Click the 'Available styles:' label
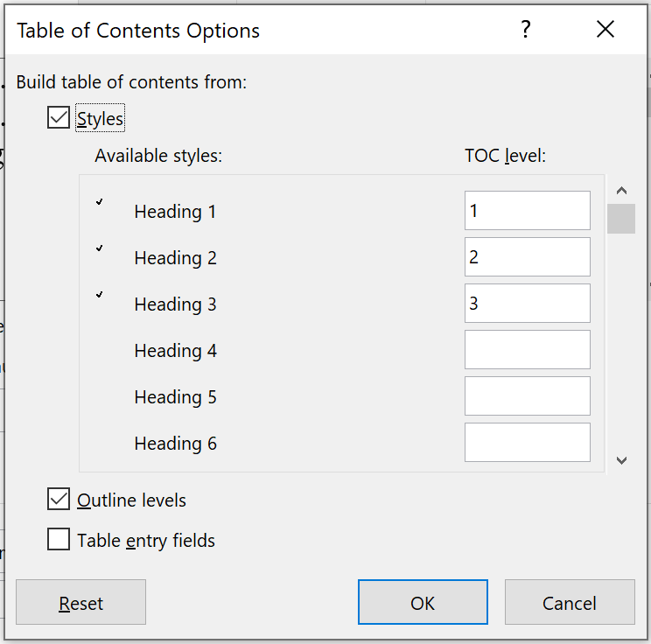This screenshot has width=651, height=644. pyautogui.click(x=158, y=156)
